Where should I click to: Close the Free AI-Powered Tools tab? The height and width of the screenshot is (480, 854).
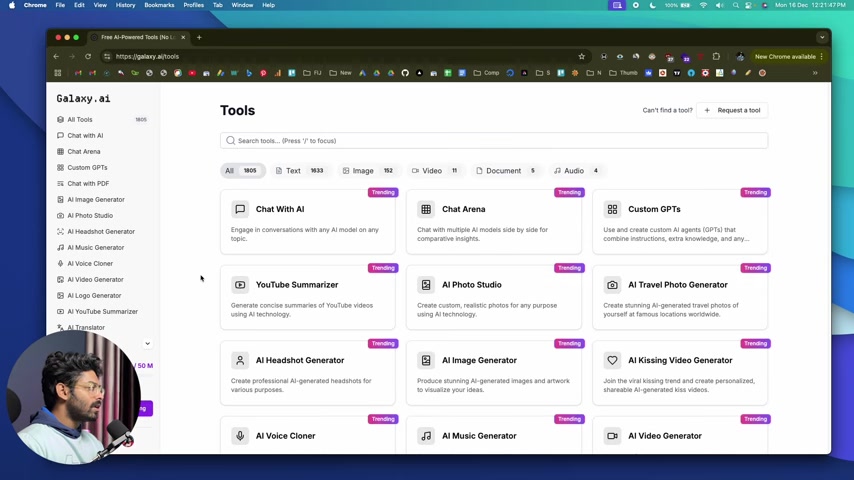[183, 38]
